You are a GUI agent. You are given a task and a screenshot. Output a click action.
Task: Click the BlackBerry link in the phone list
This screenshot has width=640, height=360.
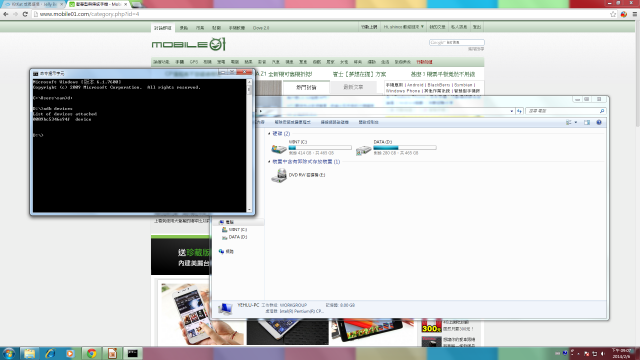(x=439, y=85)
